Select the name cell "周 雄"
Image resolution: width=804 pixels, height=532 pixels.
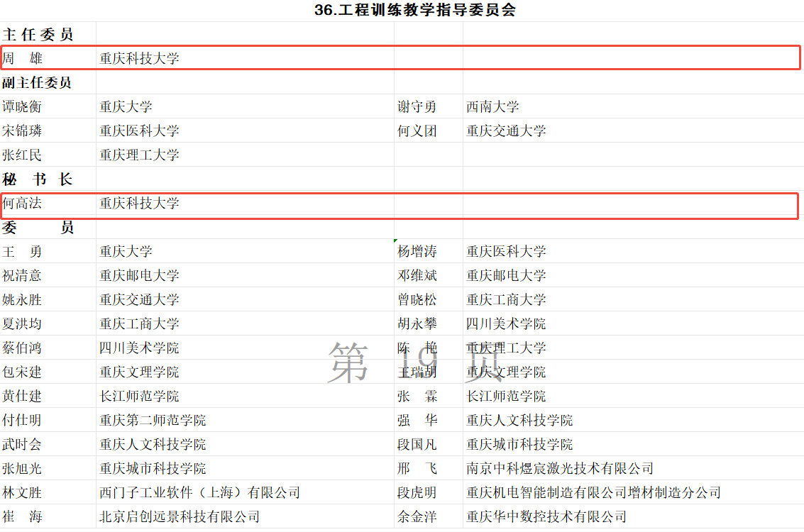point(23,59)
